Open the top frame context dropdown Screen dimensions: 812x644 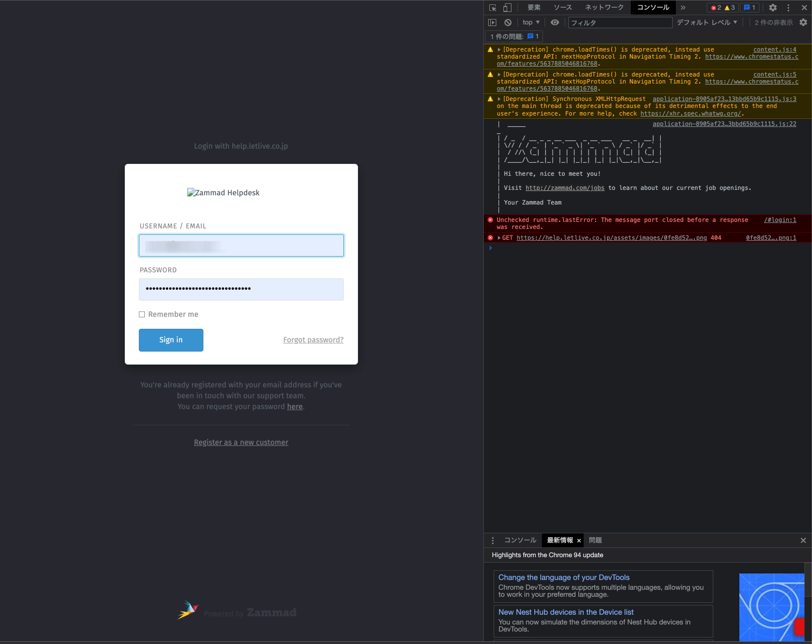(x=530, y=22)
